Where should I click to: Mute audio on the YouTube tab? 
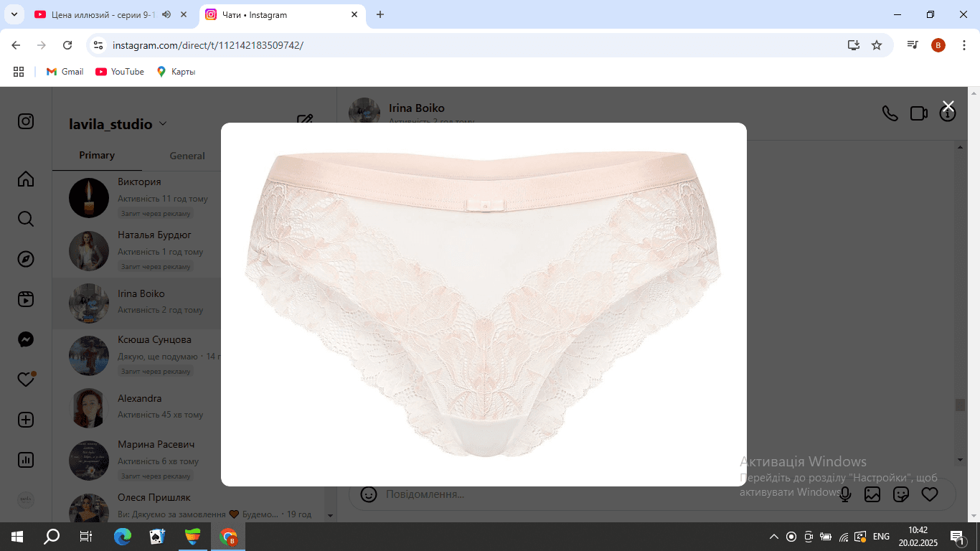point(166,14)
